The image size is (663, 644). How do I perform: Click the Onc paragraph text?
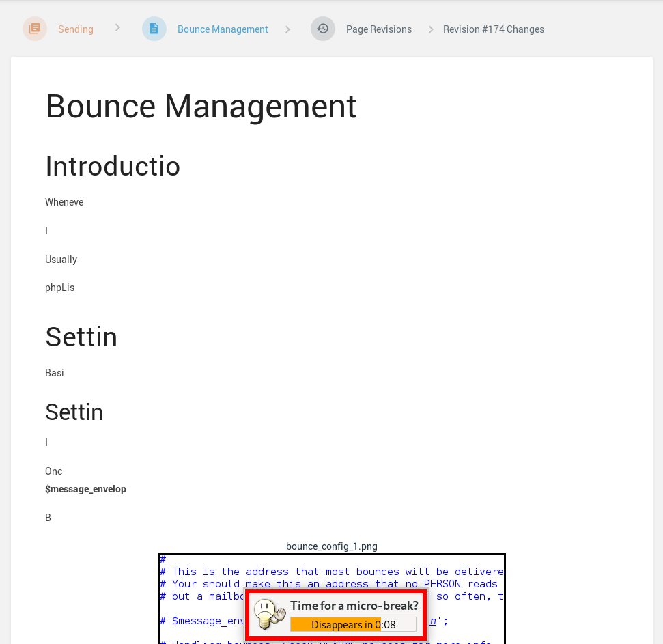tap(54, 471)
